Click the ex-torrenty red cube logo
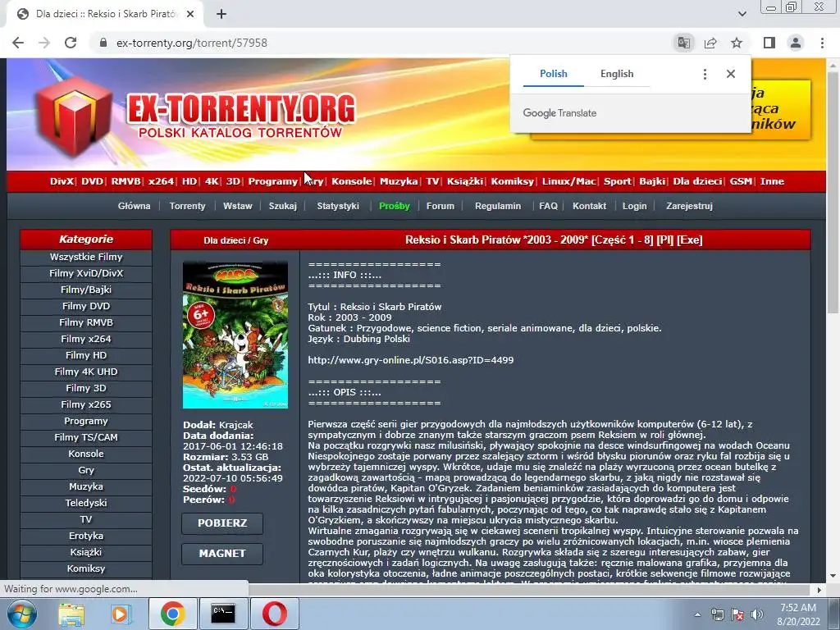 click(x=74, y=116)
